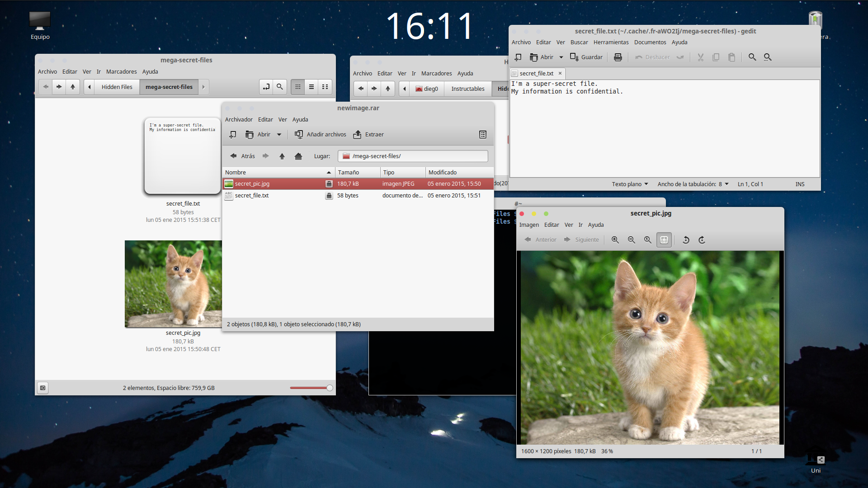The image size is (868, 488).
Task: Click paste icon in gedit toolbar
Action: pyautogui.click(x=731, y=57)
